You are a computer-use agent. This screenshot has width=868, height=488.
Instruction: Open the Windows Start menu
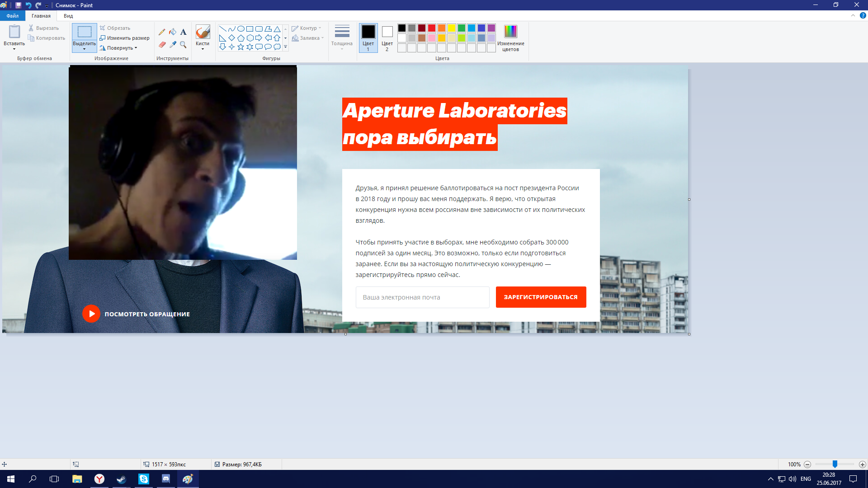11,479
